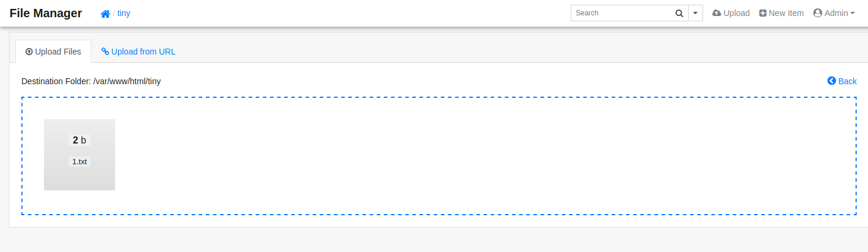Click the Back arrow circle icon

coord(832,81)
